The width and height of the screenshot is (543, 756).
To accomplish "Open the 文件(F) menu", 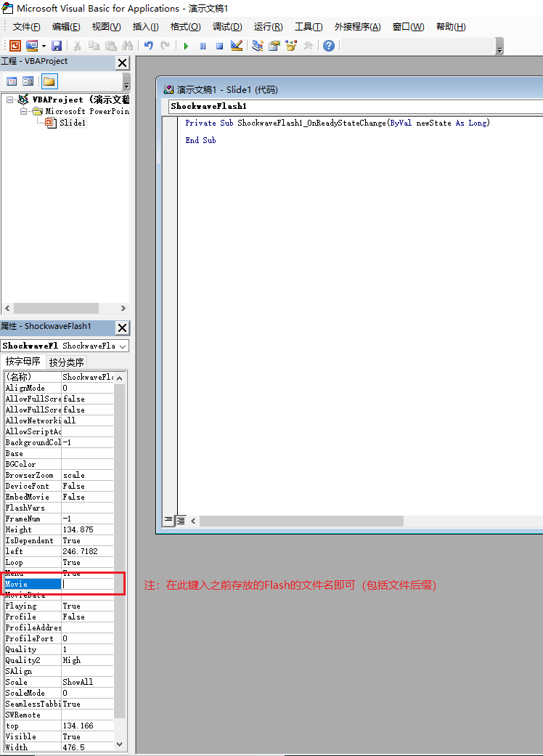I will 27,27.
